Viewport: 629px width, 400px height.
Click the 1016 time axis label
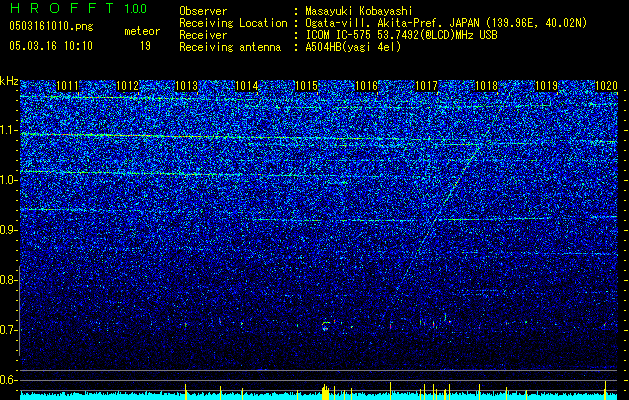point(367,86)
